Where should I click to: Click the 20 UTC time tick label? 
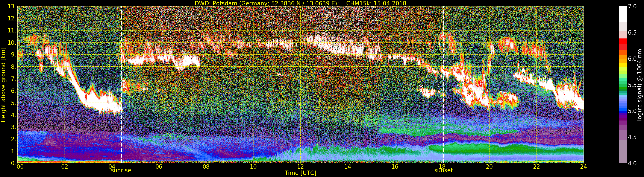click(x=489, y=167)
